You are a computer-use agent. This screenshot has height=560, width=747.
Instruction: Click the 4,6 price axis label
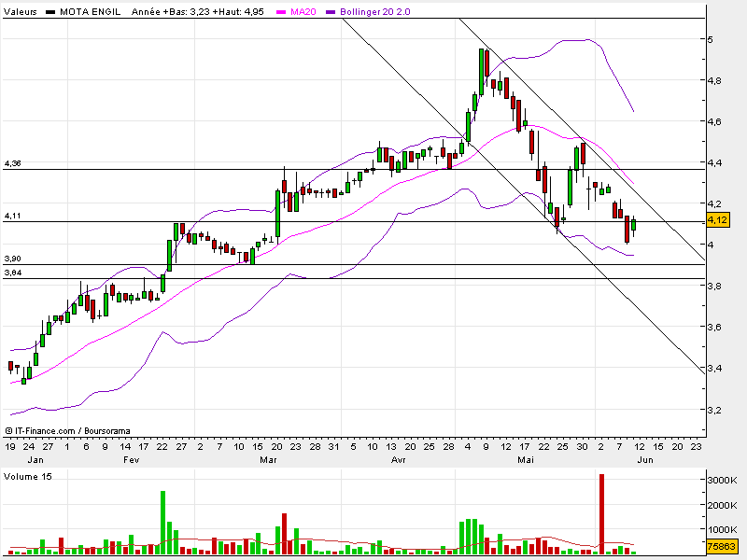[x=714, y=121]
